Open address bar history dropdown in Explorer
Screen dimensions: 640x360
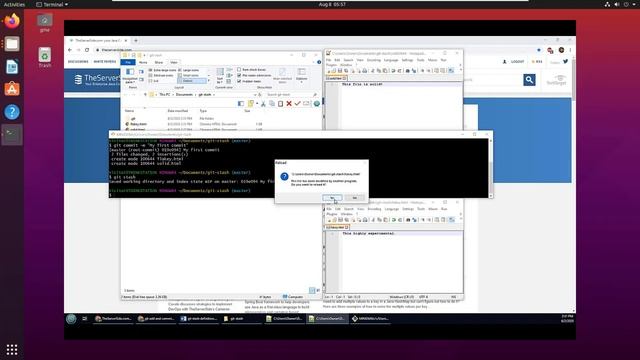coord(255,95)
